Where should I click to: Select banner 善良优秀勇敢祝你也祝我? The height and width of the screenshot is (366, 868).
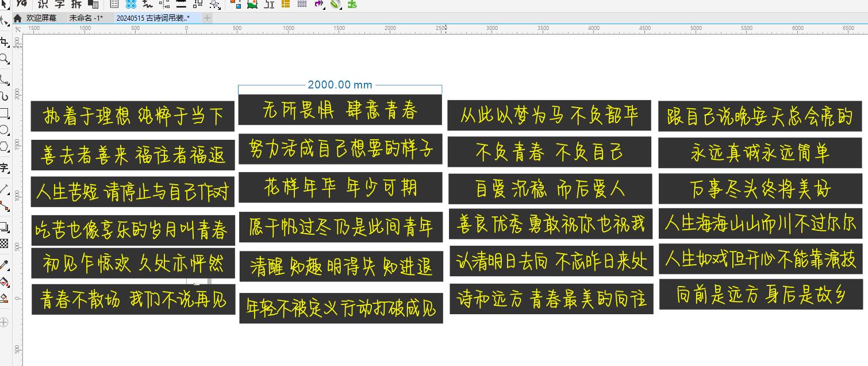[551, 224]
